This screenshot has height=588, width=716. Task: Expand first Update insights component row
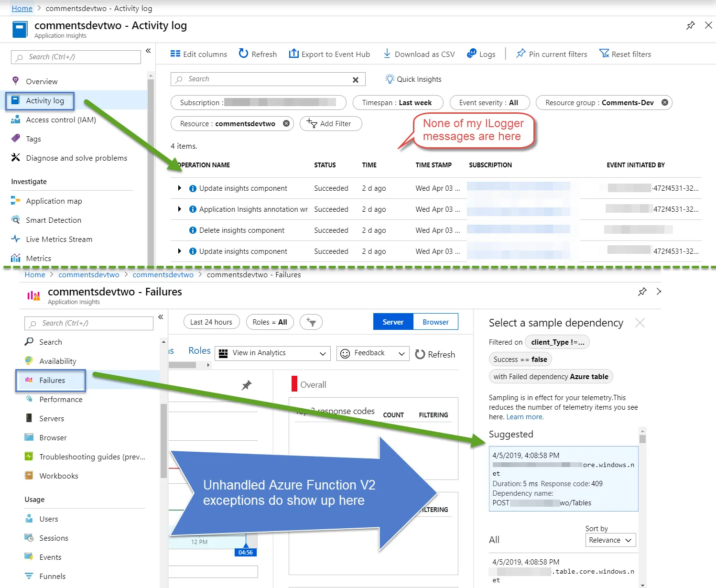179,188
